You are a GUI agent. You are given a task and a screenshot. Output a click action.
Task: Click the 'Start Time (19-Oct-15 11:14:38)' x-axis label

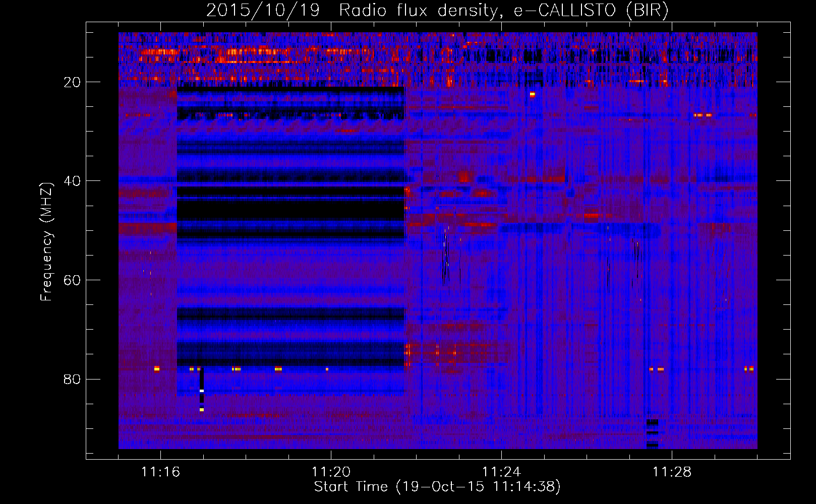437,487
